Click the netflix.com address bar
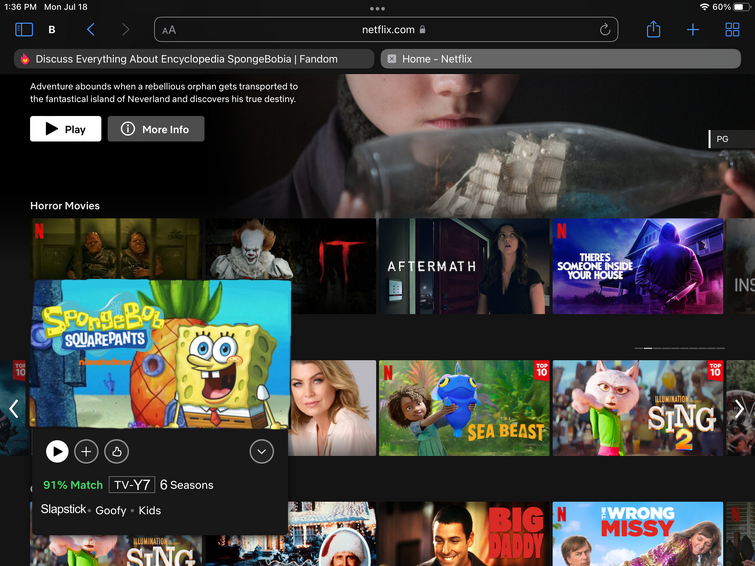The image size is (755, 566). coord(386,30)
